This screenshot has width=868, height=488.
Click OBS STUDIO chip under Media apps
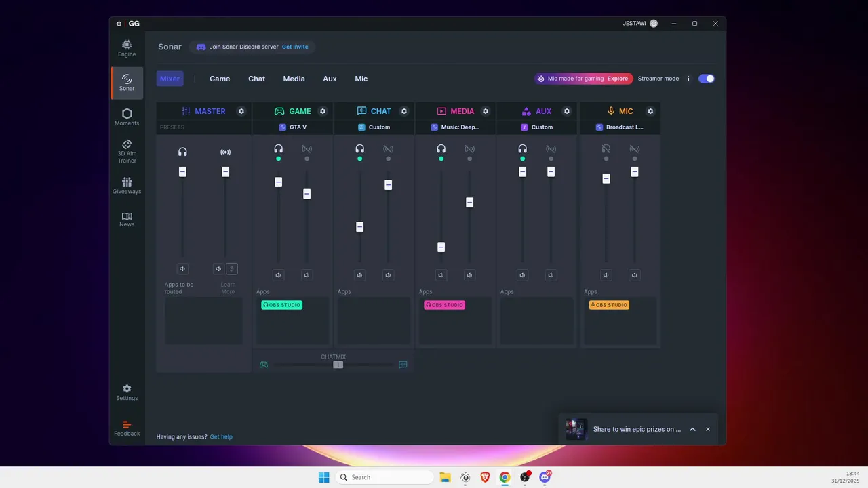pos(444,305)
